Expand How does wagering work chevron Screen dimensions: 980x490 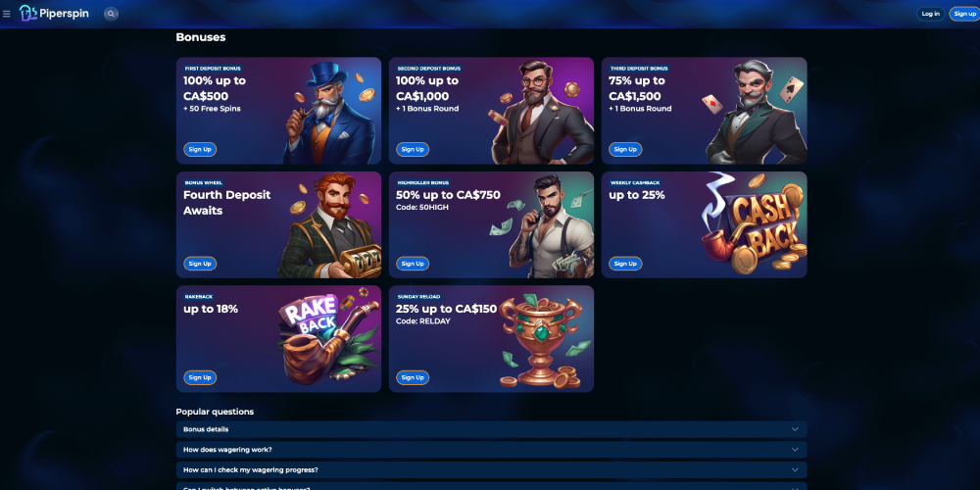(x=795, y=450)
